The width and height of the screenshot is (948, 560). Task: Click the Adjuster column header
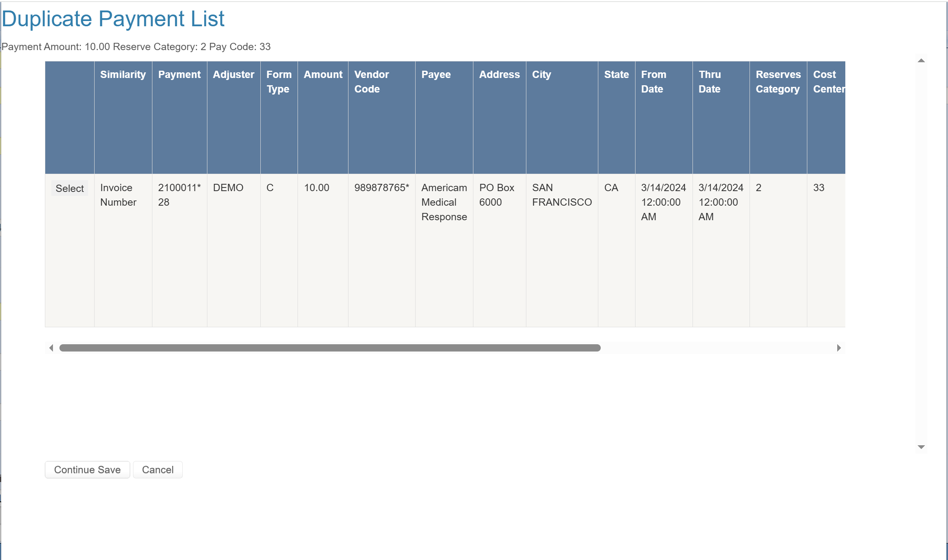click(x=233, y=75)
